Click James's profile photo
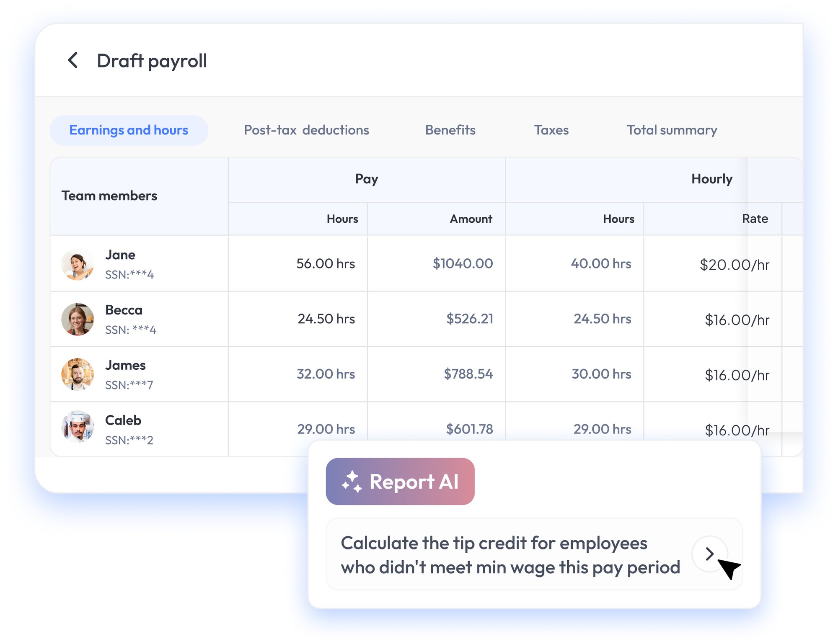 click(x=78, y=374)
